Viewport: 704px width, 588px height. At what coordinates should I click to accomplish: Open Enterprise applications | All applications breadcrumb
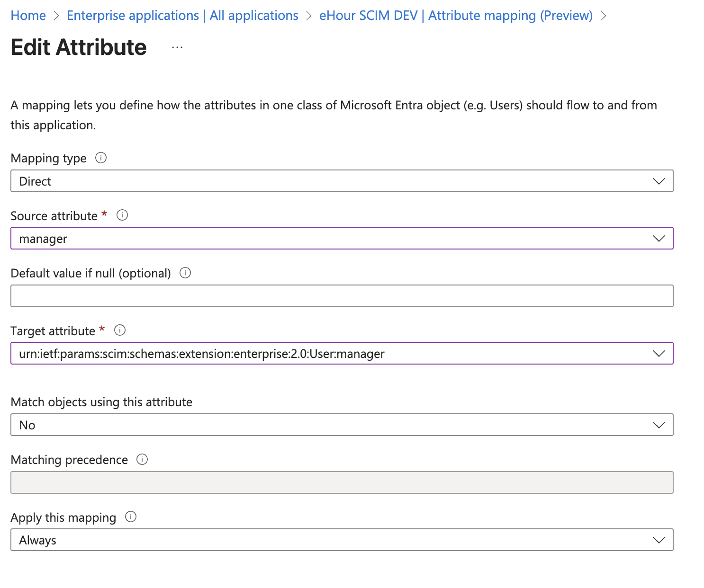pyautogui.click(x=182, y=16)
